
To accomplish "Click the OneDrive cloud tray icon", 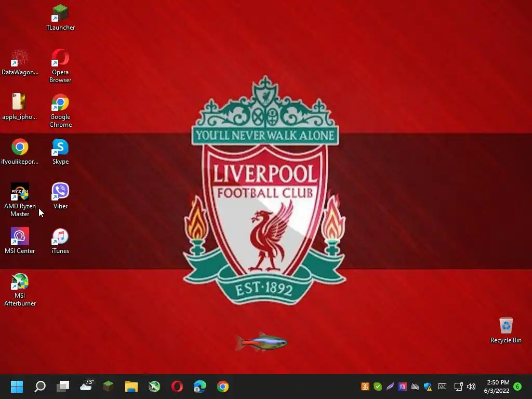I will 415,387.
